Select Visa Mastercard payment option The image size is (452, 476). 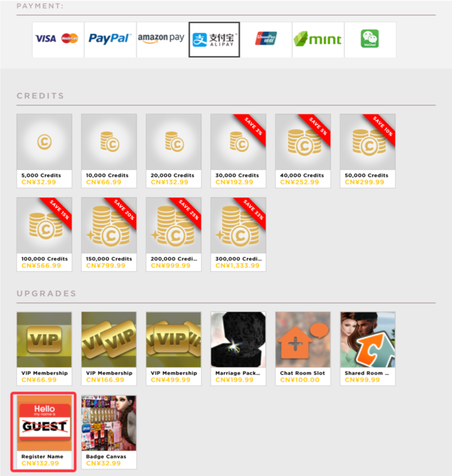tap(58, 39)
